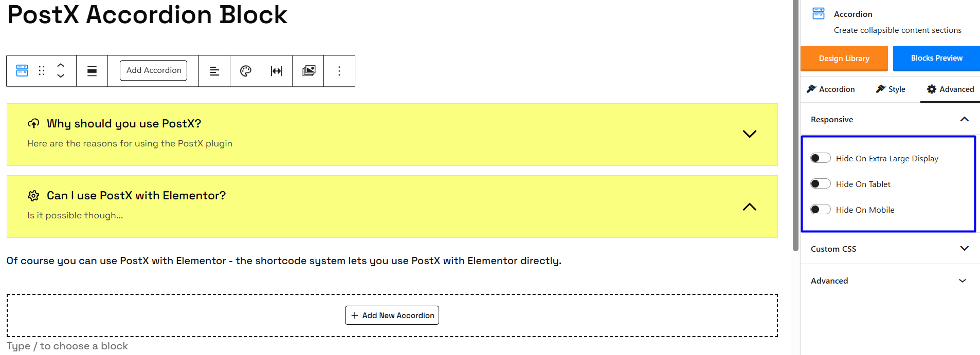This screenshot has height=355, width=980.
Task: Enable Hide On Tablet switch
Action: tap(820, 184)
